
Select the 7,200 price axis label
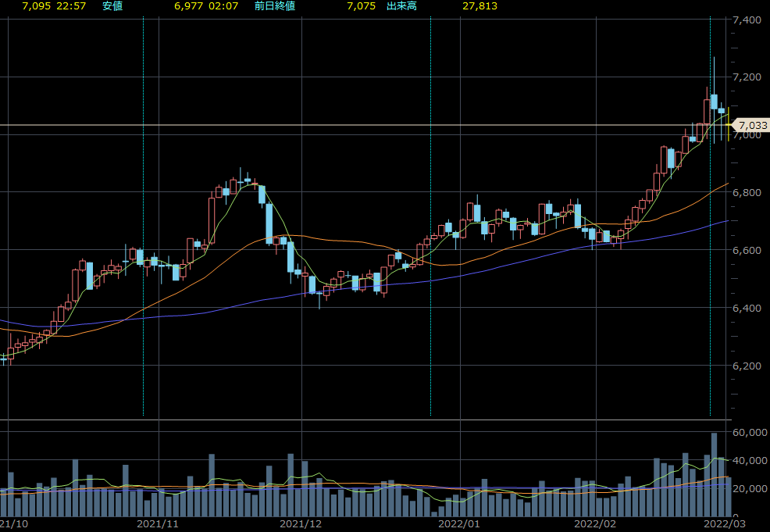click(x=750, y=77)
